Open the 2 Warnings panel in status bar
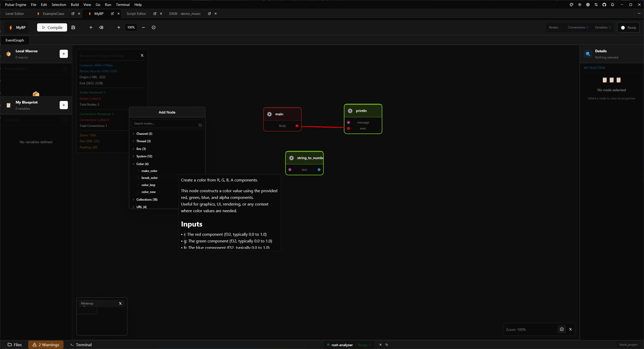The height and width of the screenshot is (349, 644). point(46,345)
